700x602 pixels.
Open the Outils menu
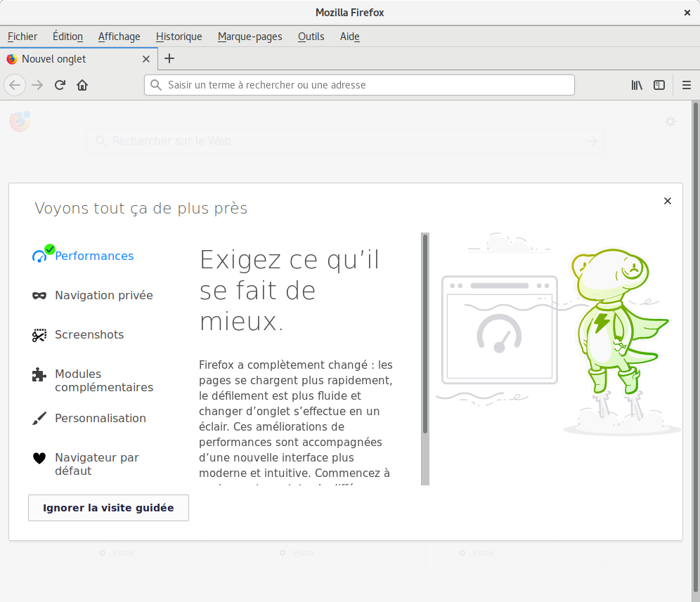click(x=311, y=37)
